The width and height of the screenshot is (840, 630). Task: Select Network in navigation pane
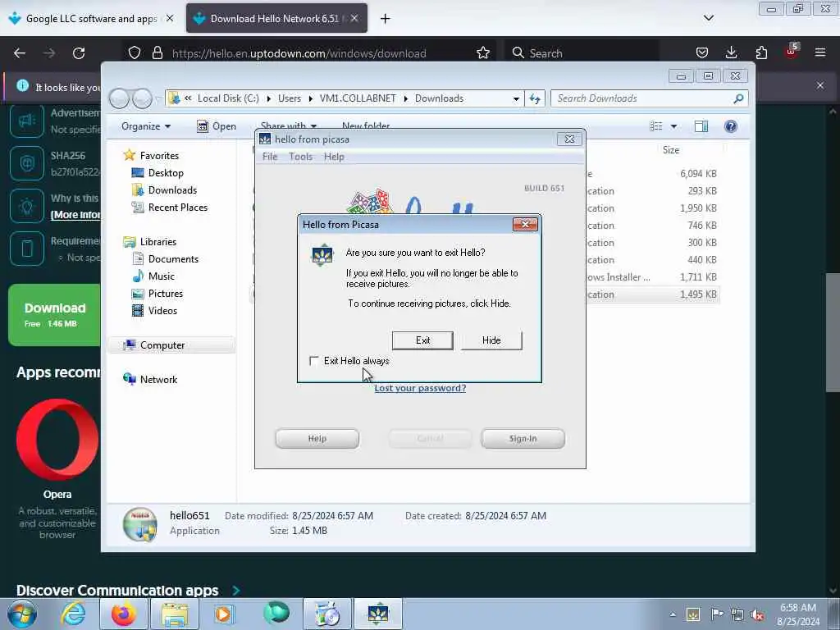click(x=158, y=380)
